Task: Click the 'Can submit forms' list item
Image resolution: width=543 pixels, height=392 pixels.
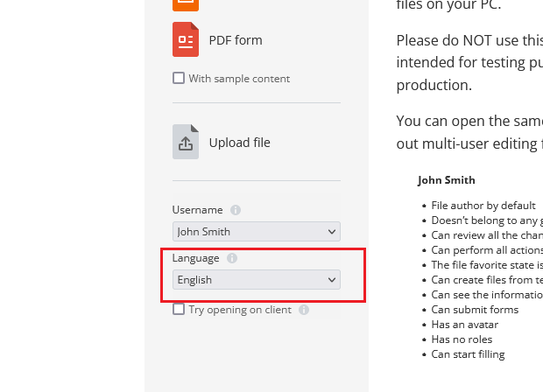Action: (475, 310)
